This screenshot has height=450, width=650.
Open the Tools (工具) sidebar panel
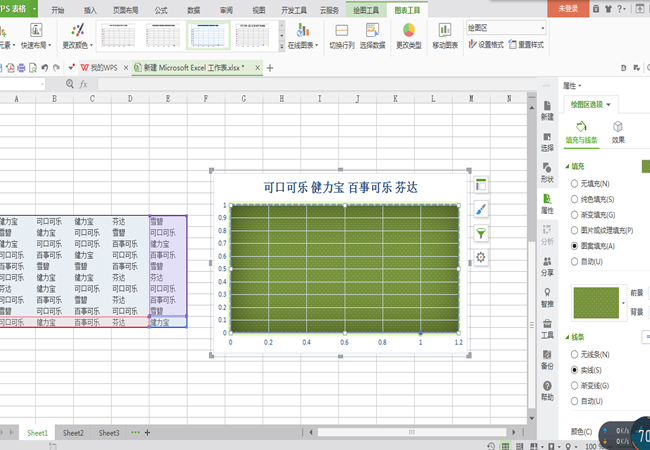tap(547, 329)
